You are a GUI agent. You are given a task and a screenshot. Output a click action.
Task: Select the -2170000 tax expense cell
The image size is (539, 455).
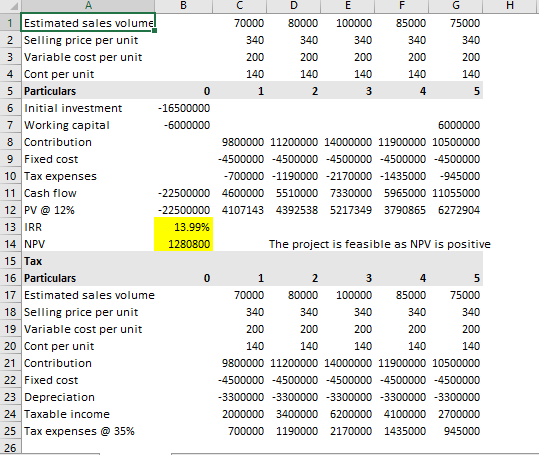348,176
